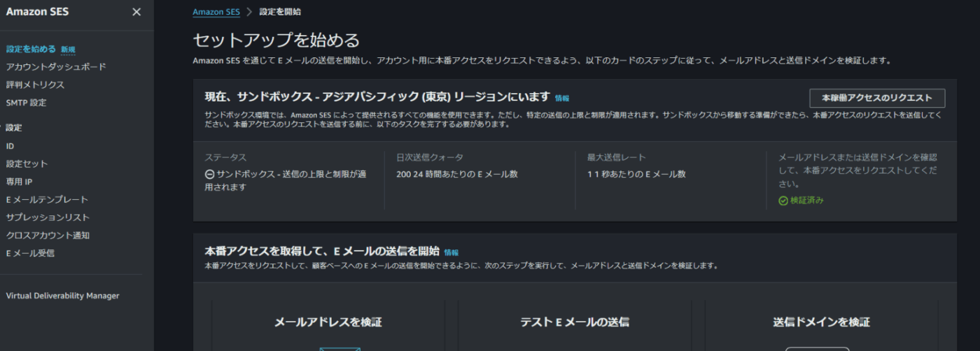The image size is (980, 351).
Task: Click 日次送信クォータ label
Action: click(430, 157)
